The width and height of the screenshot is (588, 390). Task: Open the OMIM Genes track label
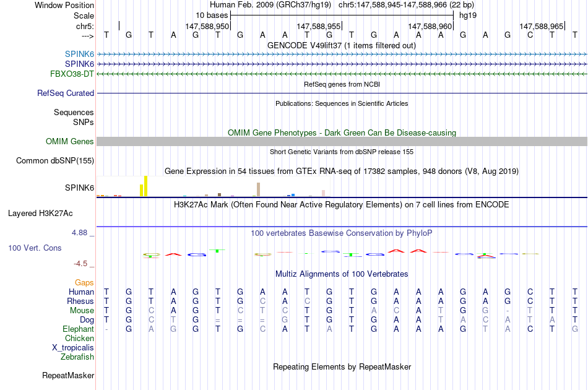pyautogui.click(x=69, y=141)
